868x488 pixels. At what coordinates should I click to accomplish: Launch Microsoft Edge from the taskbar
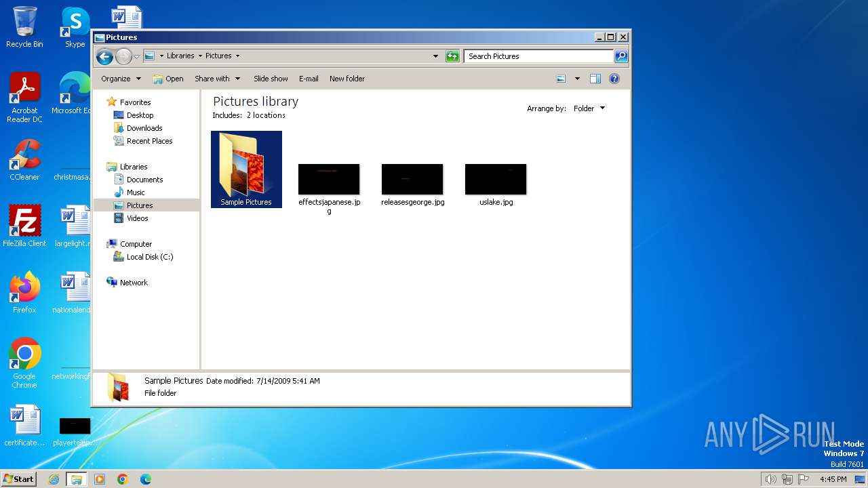146,479
